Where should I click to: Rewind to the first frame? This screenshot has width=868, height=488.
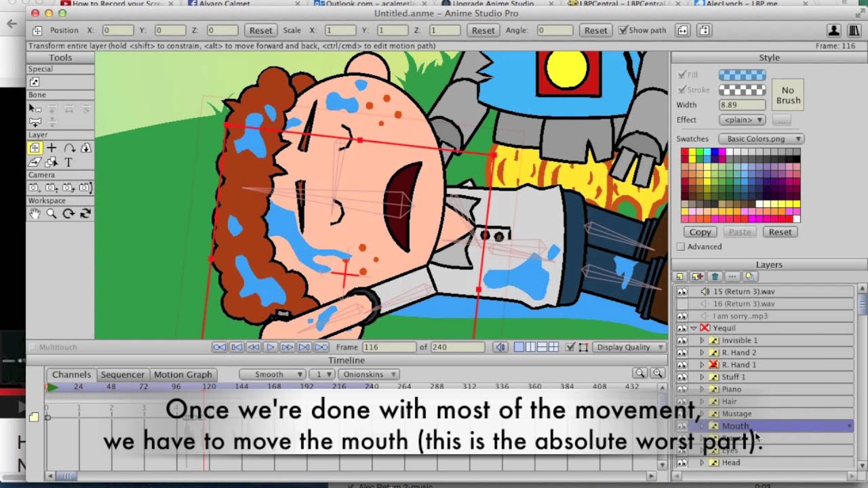coord(220,347)
